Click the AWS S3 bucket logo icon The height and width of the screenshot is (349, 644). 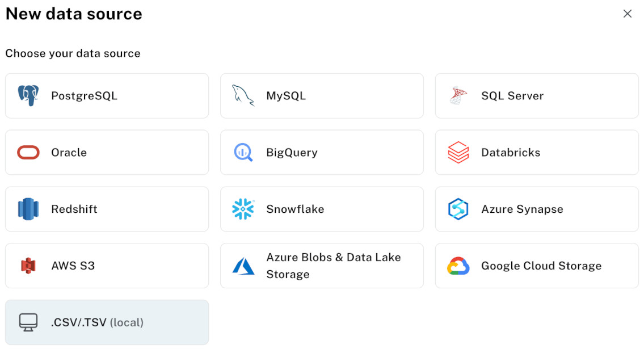tap(27, 266)
